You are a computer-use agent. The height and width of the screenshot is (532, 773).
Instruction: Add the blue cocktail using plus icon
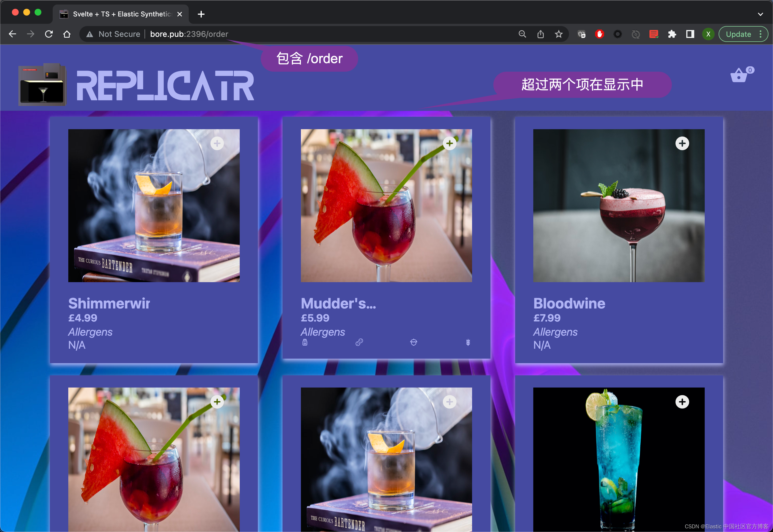682,402
